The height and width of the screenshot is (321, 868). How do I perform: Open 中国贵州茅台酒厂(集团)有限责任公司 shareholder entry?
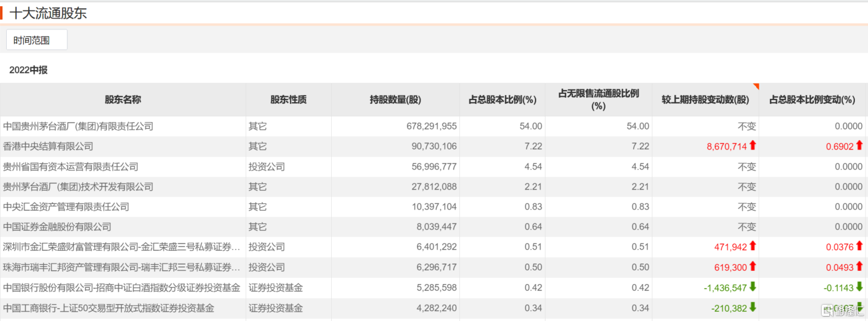78,126
